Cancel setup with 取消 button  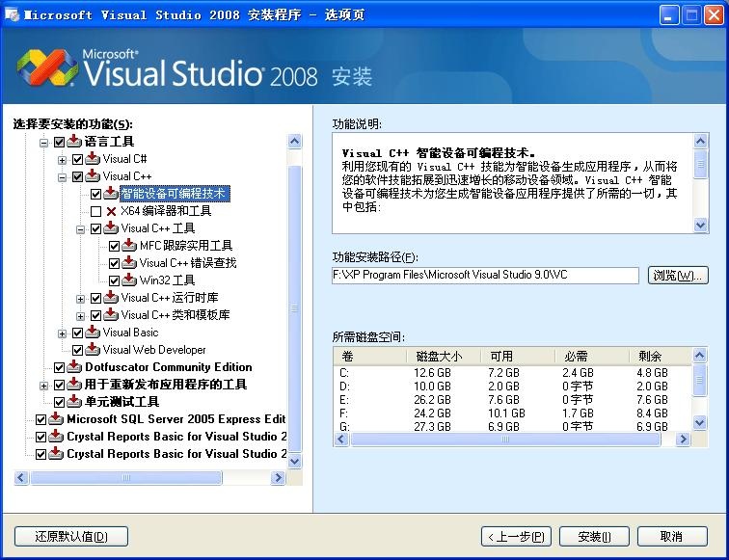[x=672, y=537]
